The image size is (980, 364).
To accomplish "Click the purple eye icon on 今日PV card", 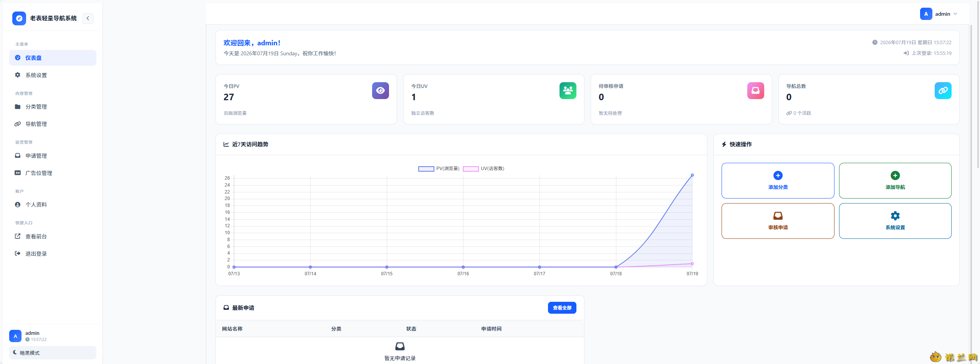I will coord(381,91).
